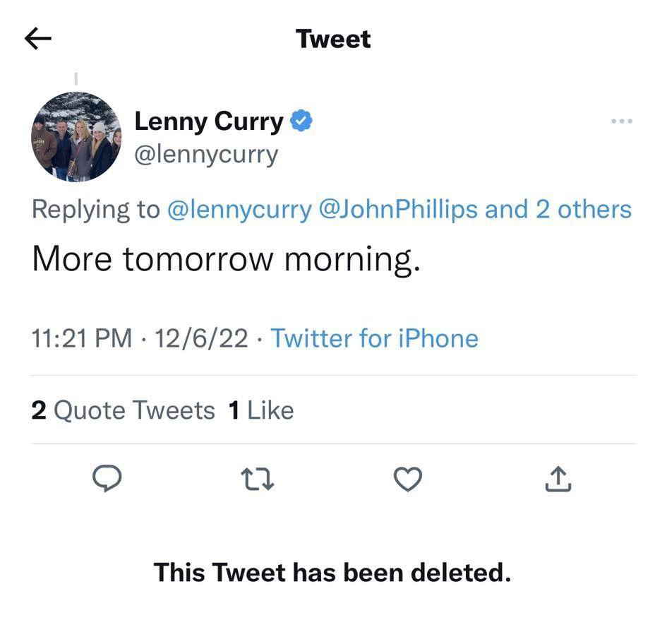667x644 pixels.
Task: Tap the blue verified badge
Action: [301, 121]
